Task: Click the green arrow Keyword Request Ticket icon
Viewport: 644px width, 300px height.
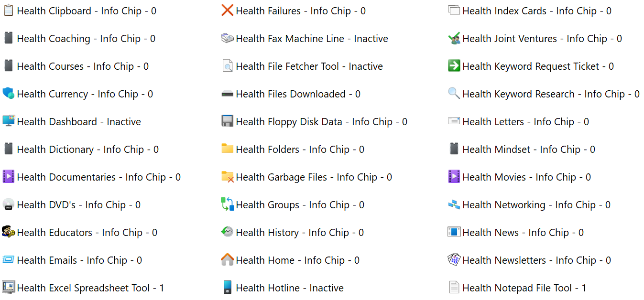Action: pyautogui.click(x=454, y=66)
